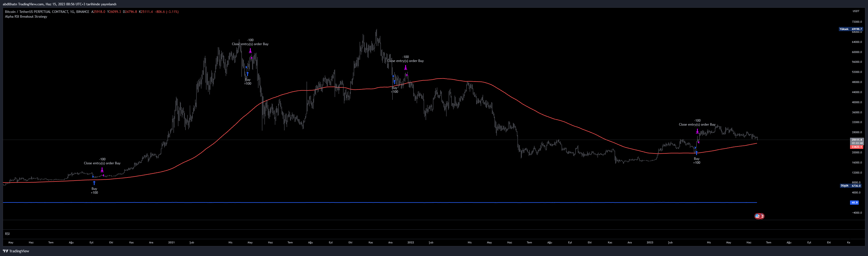Click magenta close arrow before 2022 label
Viewport: 868px width, 256px height.
point(406,68)
